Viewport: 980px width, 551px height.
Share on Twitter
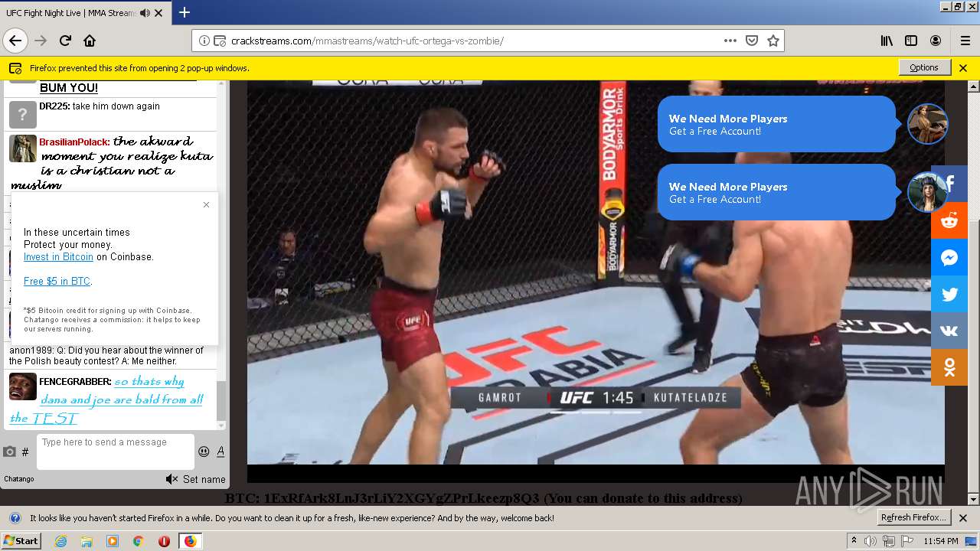(949, 294)
